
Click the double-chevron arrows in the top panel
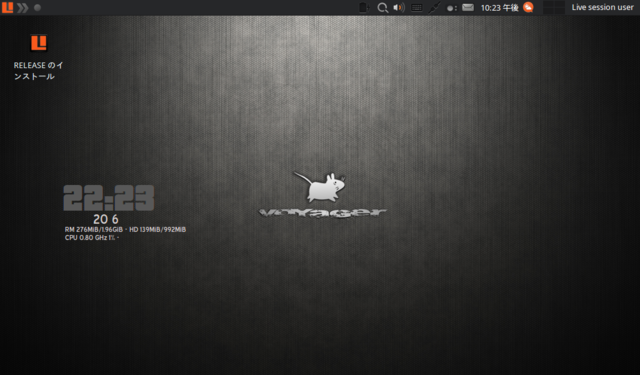23,8
